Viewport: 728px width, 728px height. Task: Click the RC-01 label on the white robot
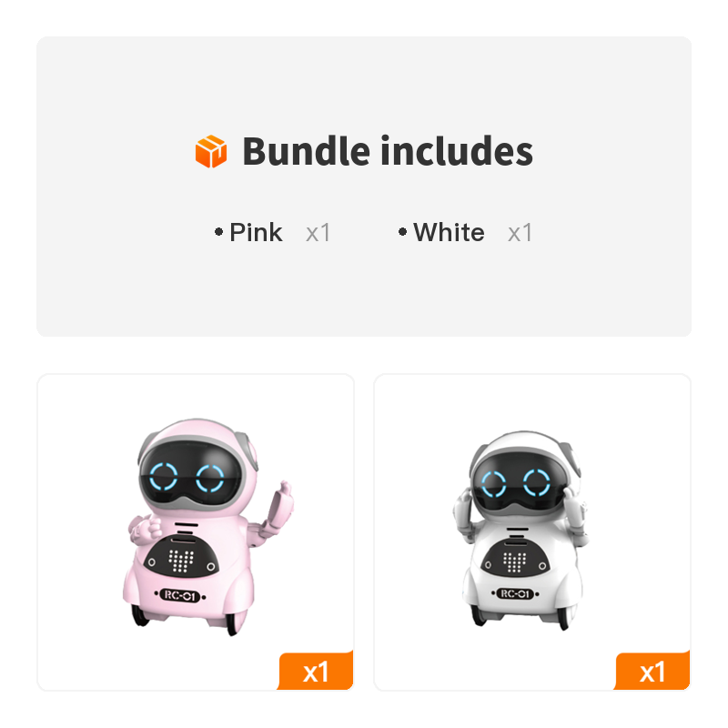pyautogui.click(x=515, y=593)
